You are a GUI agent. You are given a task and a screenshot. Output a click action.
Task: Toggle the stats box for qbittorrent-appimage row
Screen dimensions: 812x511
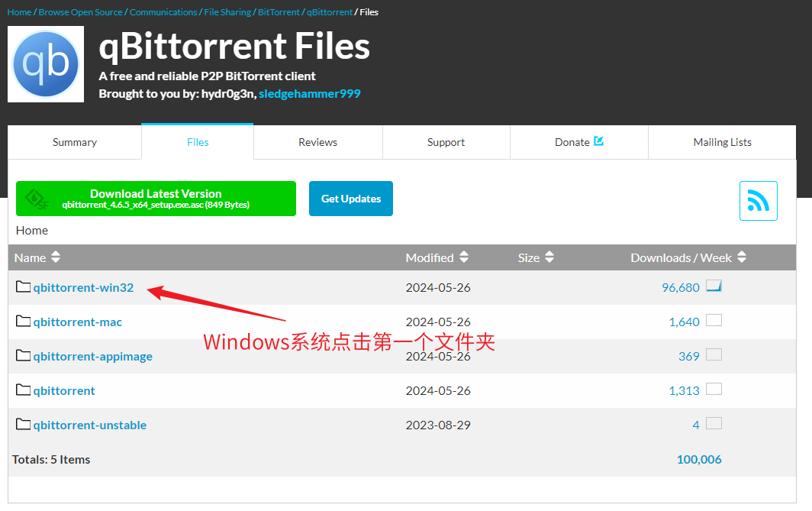714,355
